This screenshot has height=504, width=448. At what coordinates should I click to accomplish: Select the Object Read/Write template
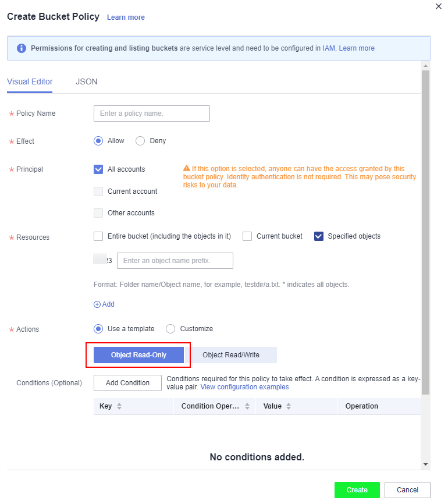(x=231, y=355)
